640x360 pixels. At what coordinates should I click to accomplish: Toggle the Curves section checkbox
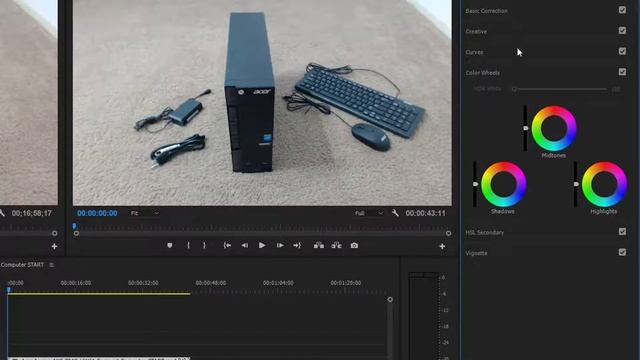pyautogui.click(x=622, y=51)
